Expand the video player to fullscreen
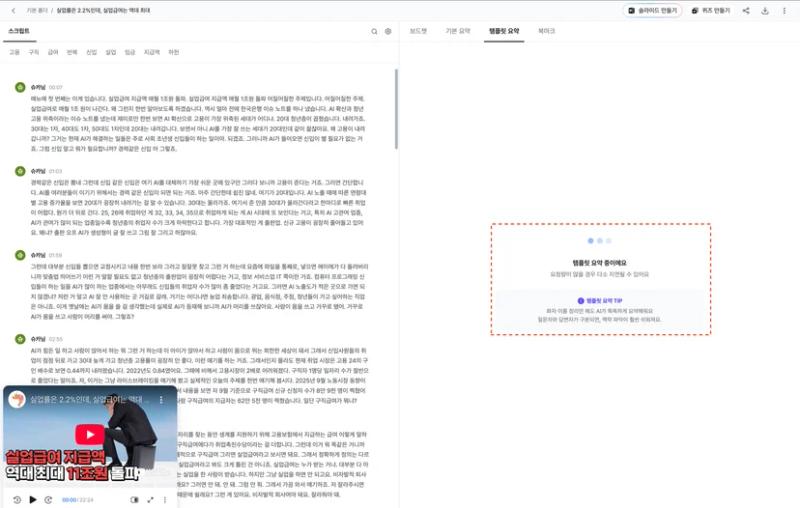800x508 pixels. point(150,500)
